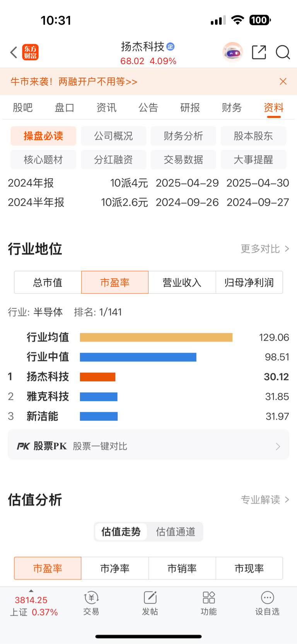Viewport: 297px width, 644px height.
Task: Tap the 牛市来袭！两融开户不用等 link
Action: [x=74, y=82]
